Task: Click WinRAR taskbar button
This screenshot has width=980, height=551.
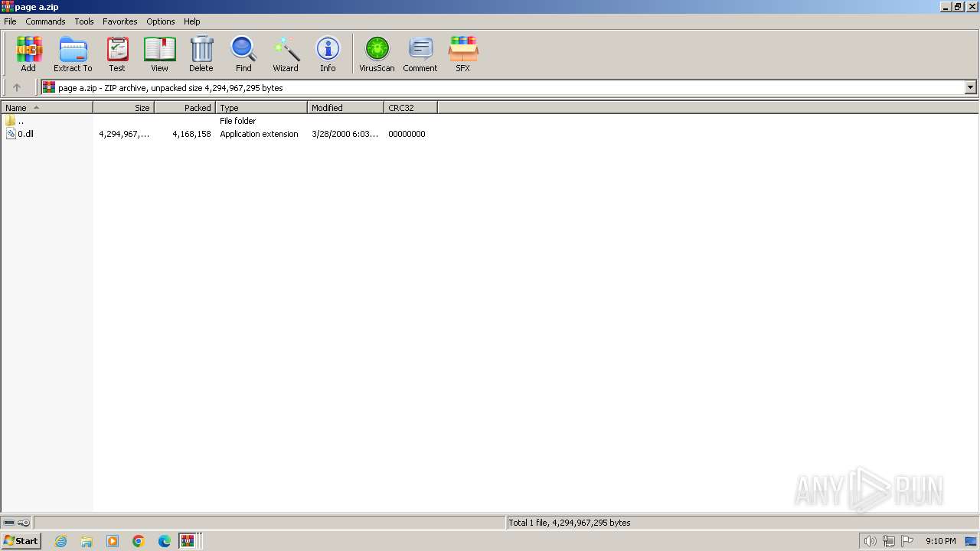Action: coord(189,541)
